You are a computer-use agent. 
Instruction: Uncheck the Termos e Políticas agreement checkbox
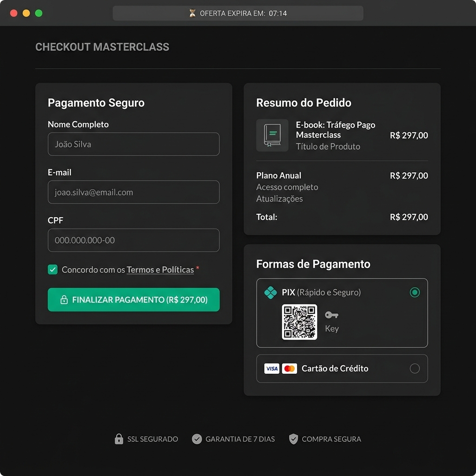click(53, 269)
